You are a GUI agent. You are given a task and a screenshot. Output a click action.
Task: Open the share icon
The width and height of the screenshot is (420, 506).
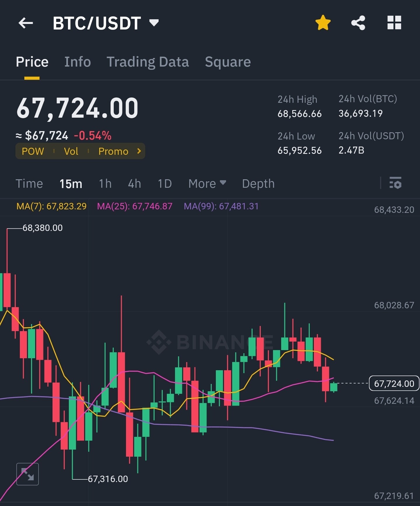[x=358, y=23]
